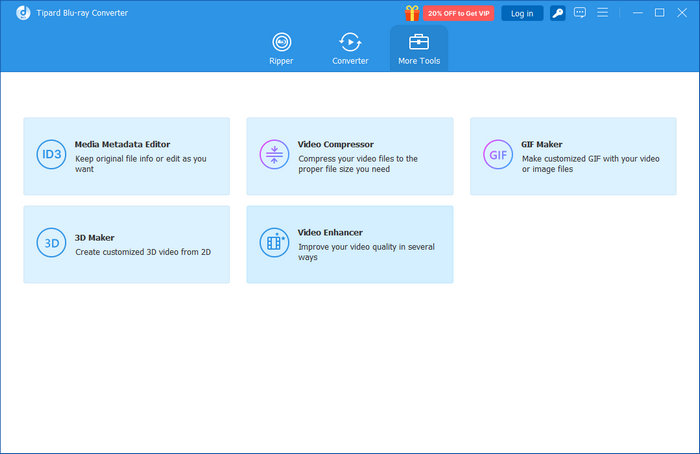
Task: Click the Tipard Blu-ray Converter app logo
Action: tap(9, 12)
